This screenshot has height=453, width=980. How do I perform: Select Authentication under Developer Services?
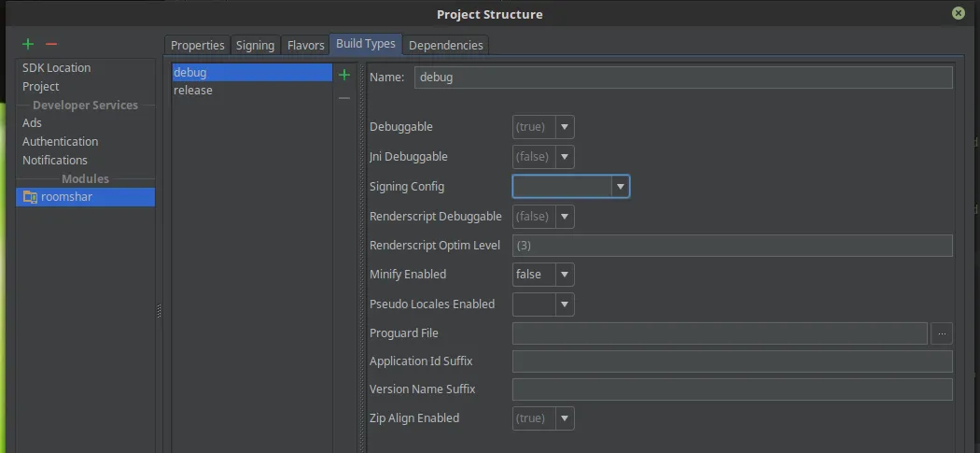tap(61, 142)
